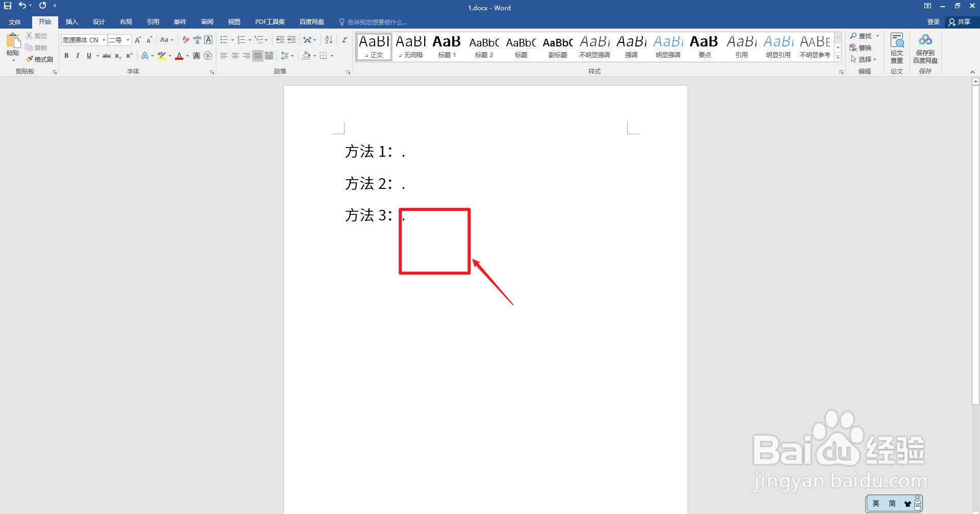Increase paragraph indent
Viewport: 980px width, 514px height.
coord(291,40)
